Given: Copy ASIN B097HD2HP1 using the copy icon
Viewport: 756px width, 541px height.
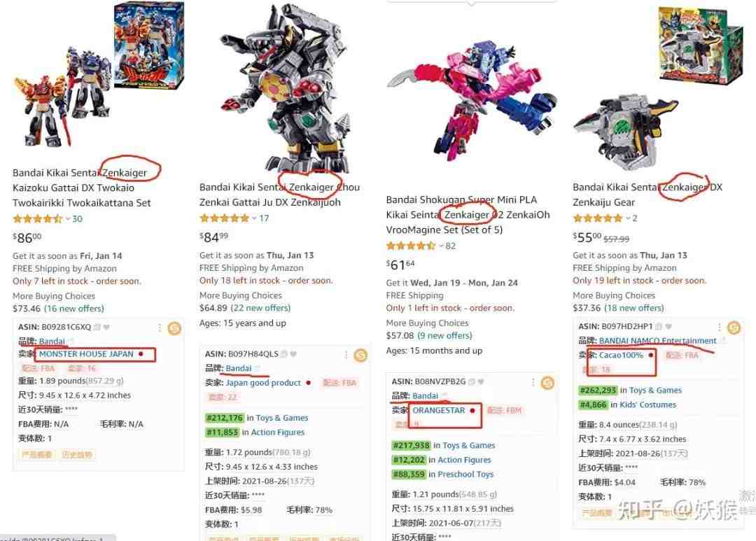Looking at the screenshot, I should point(658,326).
